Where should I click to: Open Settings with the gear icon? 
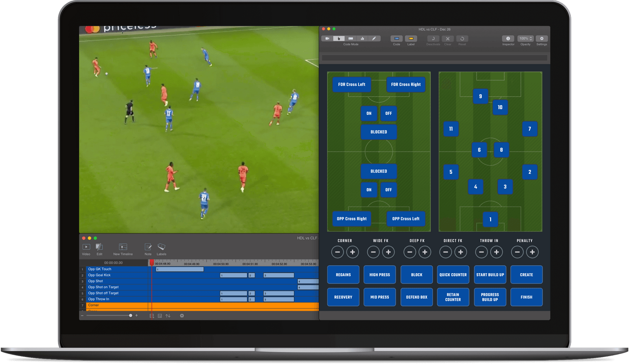pos(542,39)
